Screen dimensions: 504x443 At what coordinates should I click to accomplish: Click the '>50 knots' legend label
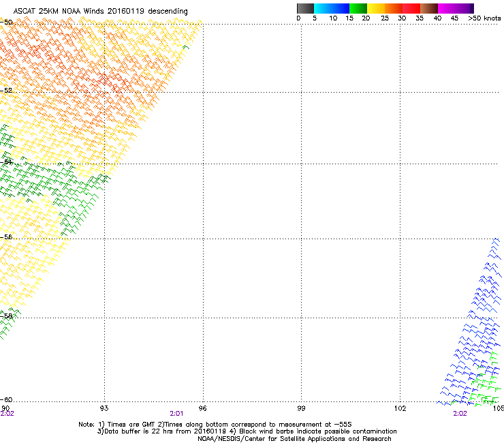484,18
